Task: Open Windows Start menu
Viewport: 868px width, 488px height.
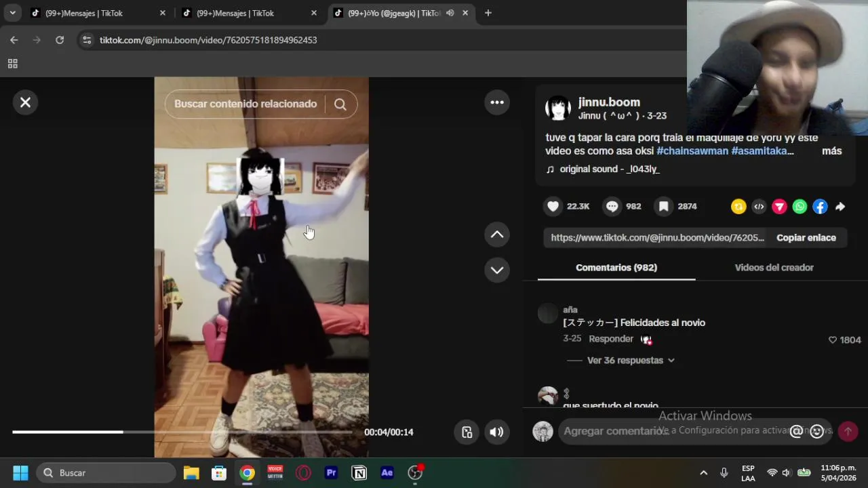Action: pyautogui.click(x=20, y=473)
